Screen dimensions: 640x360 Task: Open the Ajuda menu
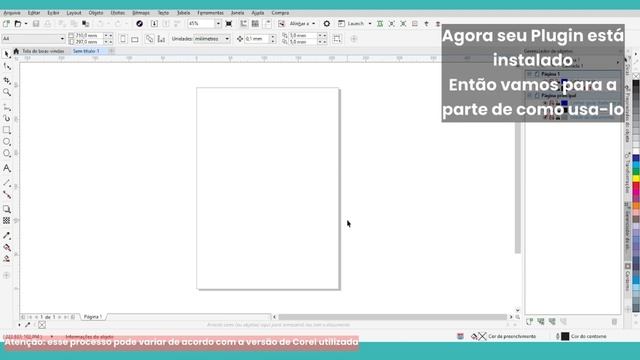(x=258, y=13)
